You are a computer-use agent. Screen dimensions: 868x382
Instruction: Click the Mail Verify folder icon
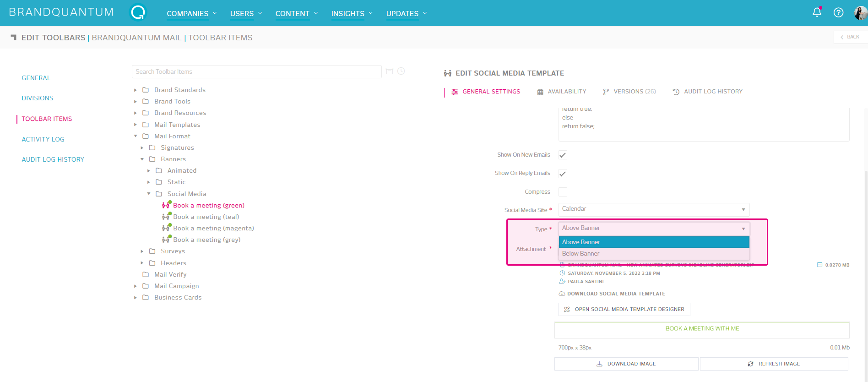click(146, 274)
